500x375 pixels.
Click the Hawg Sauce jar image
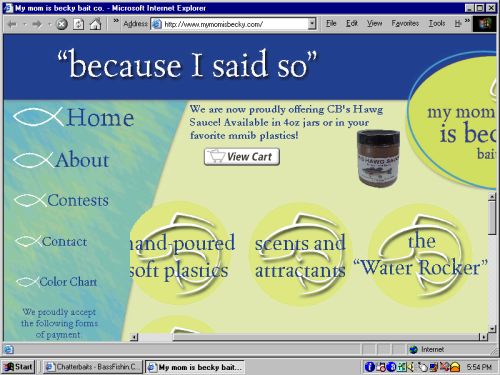(378, 157)
